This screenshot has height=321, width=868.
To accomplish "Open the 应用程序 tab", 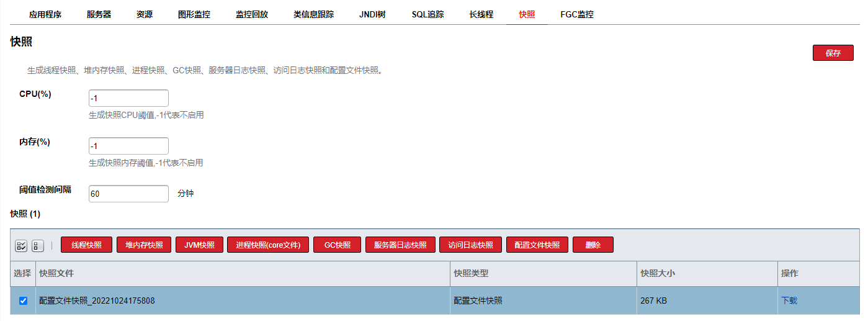I will point(45,14).
